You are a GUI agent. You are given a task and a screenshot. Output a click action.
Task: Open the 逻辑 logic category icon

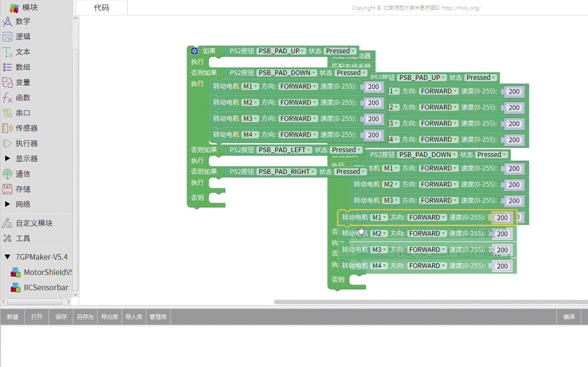(x=7, y=37)
